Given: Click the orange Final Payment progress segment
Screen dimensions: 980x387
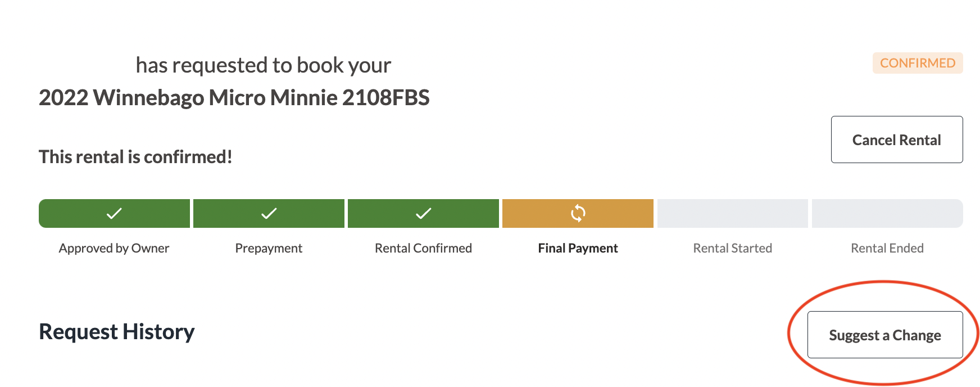Looking at the screenshot, I should 578,213.
